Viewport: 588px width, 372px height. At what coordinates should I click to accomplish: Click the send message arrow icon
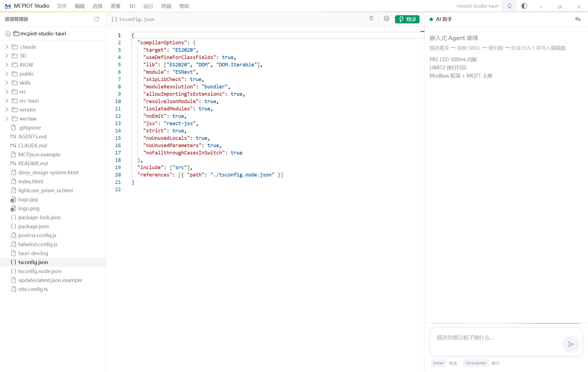(x=571, y=344)
